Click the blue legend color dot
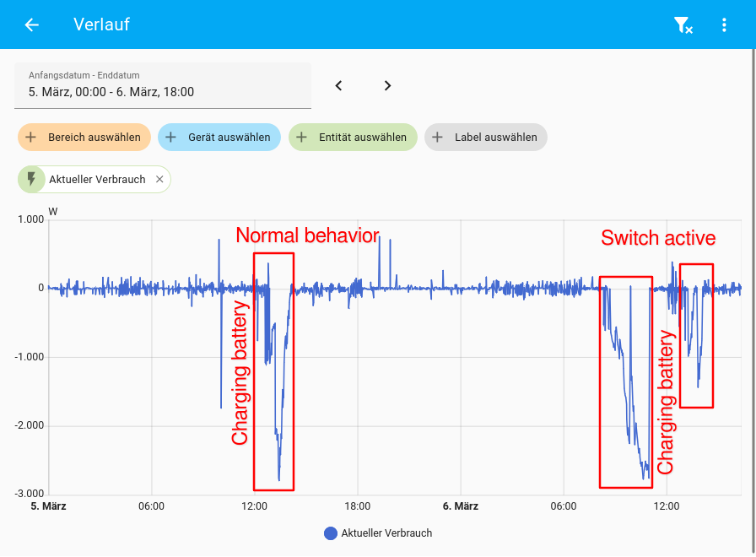 330,533
